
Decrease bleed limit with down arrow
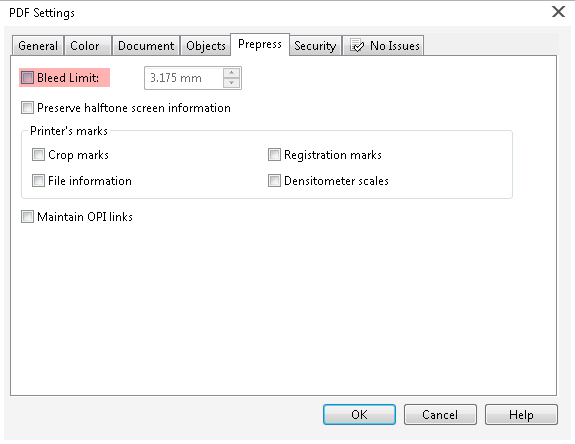[x=231, y=83]
